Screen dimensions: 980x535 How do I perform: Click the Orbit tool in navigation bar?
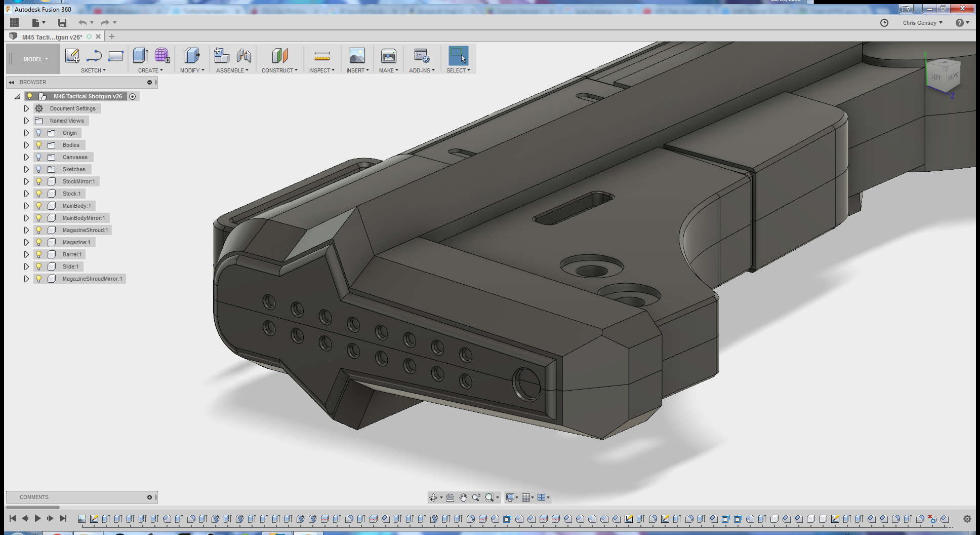click(x=434, y=498)
